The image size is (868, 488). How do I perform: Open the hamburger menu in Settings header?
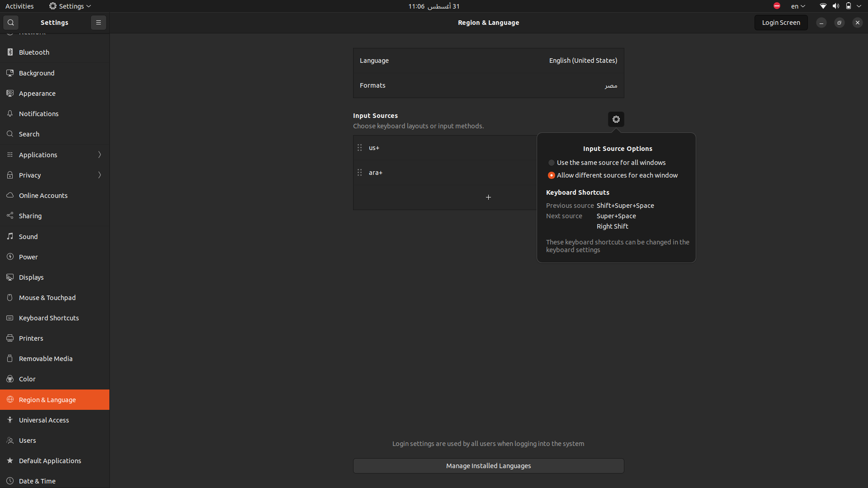(x=98, y=23)
